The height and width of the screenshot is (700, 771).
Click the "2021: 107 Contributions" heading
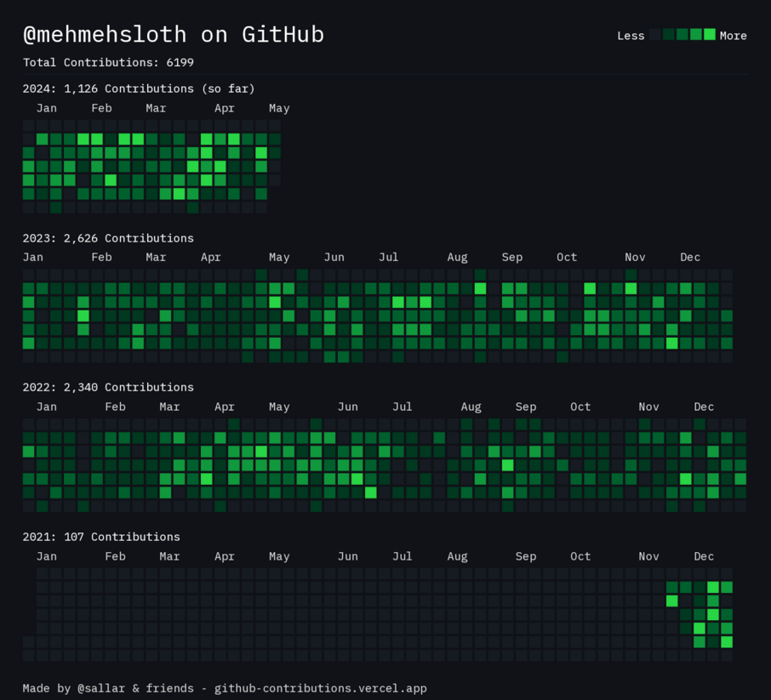click(x=101, y=537)
